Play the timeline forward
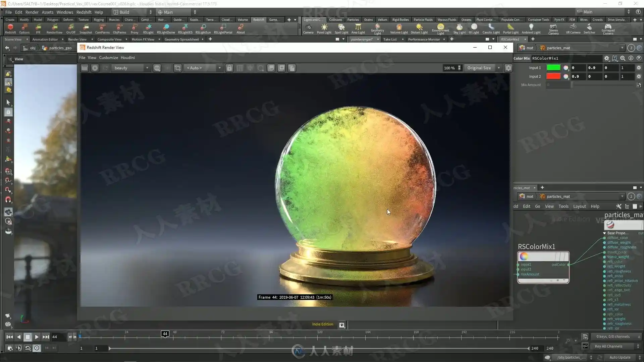Image resolution: width=644 pixels, height=362 pixels. [x=37, y=337]
